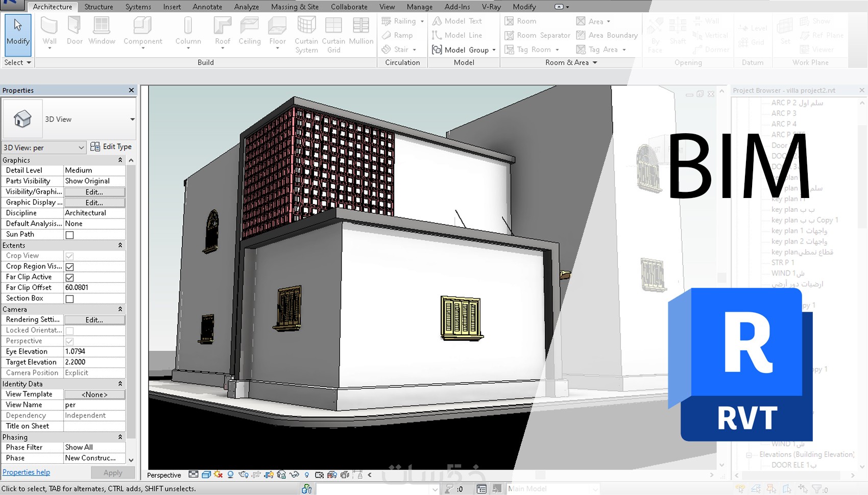Go to the Annotate ribbon tab
The height and width of the screenshot is (495, 868).
(x=207, y=7)
